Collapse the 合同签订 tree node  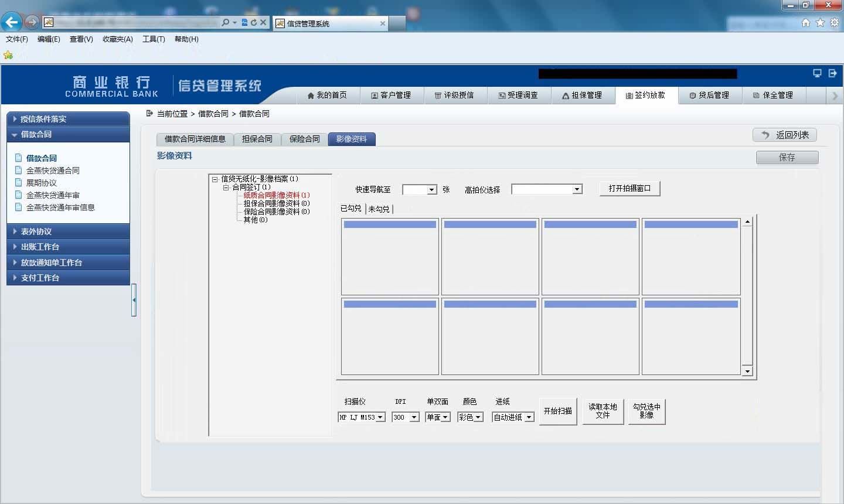pyautogui.click(x=226, y=188)
